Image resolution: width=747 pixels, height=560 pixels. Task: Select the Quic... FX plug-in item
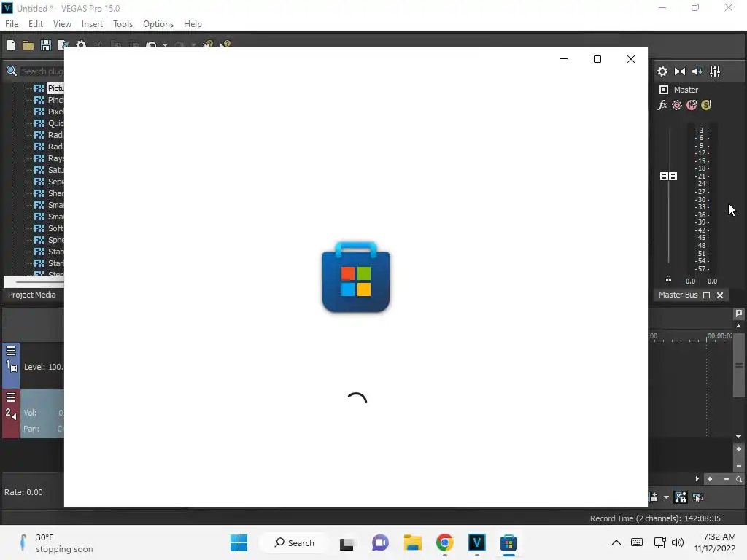coord(49,123)
